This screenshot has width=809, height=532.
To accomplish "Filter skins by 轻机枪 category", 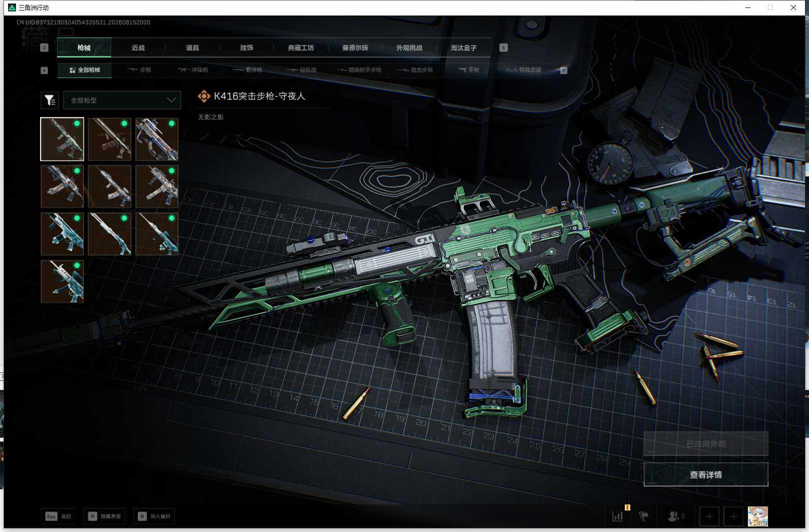I will pos(302,70).
